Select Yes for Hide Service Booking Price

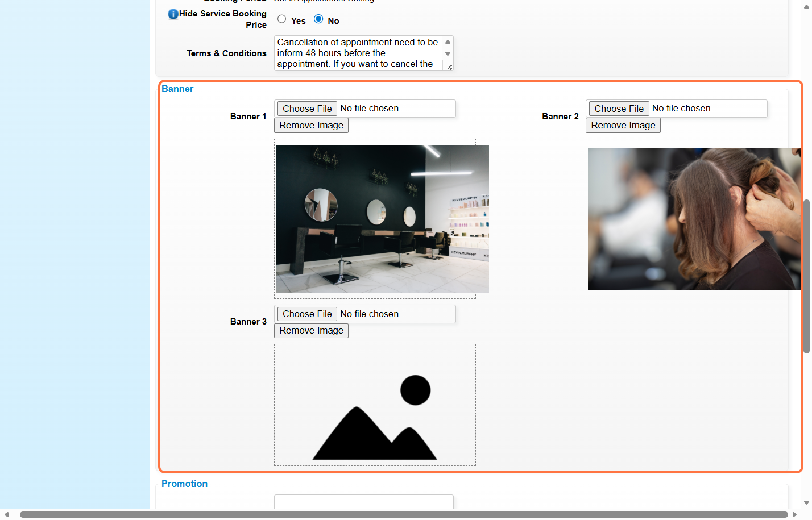click(x=281, y=19)
